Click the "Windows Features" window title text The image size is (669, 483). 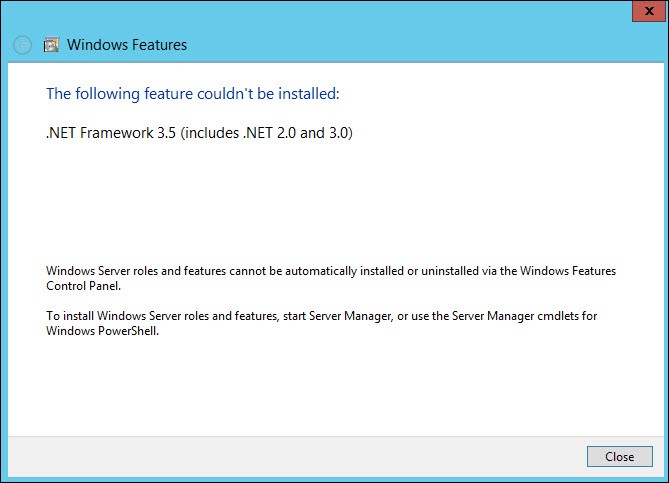126,45
